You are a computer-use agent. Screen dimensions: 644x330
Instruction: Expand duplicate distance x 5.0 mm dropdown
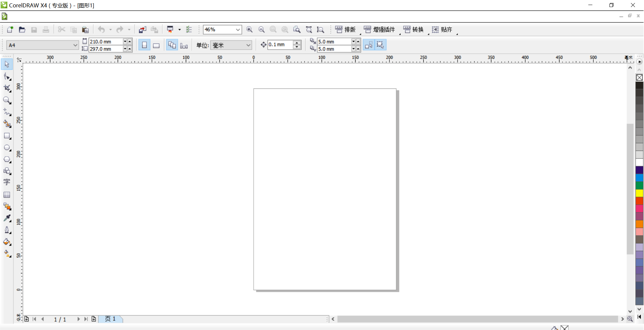354,42
